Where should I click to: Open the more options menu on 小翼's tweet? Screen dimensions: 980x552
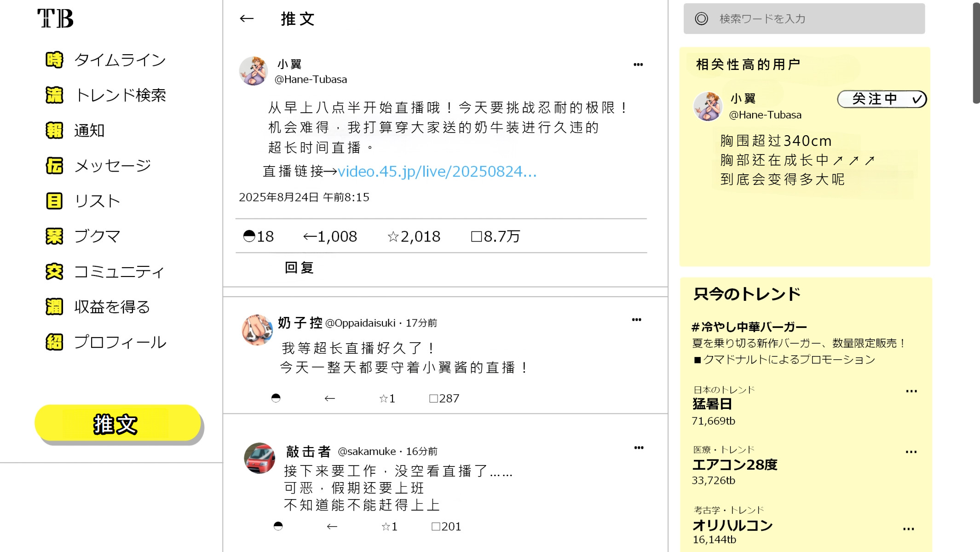(638, 64)
